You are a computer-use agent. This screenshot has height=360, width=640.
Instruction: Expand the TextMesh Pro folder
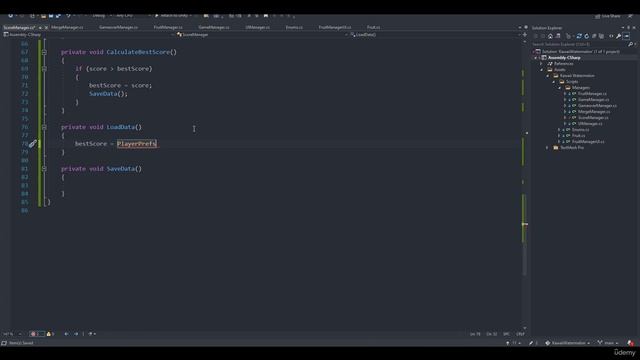tap(548, 148)
